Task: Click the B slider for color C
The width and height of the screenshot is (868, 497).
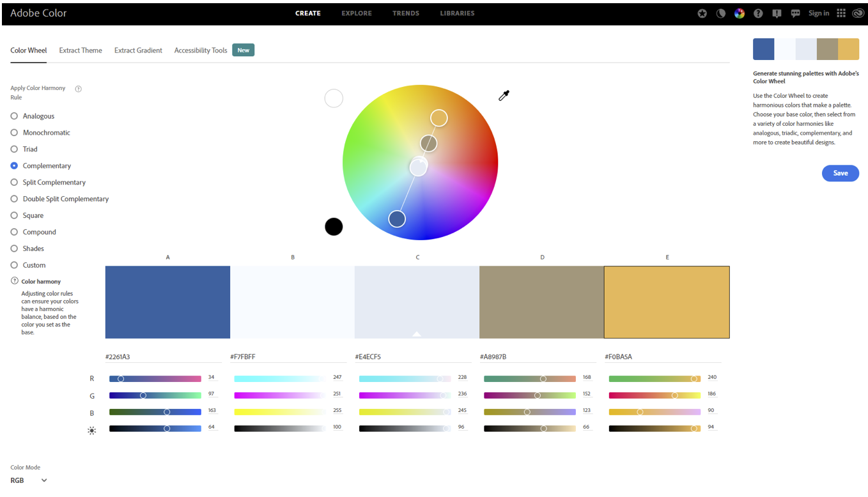Action: click(x=405, y=412)
